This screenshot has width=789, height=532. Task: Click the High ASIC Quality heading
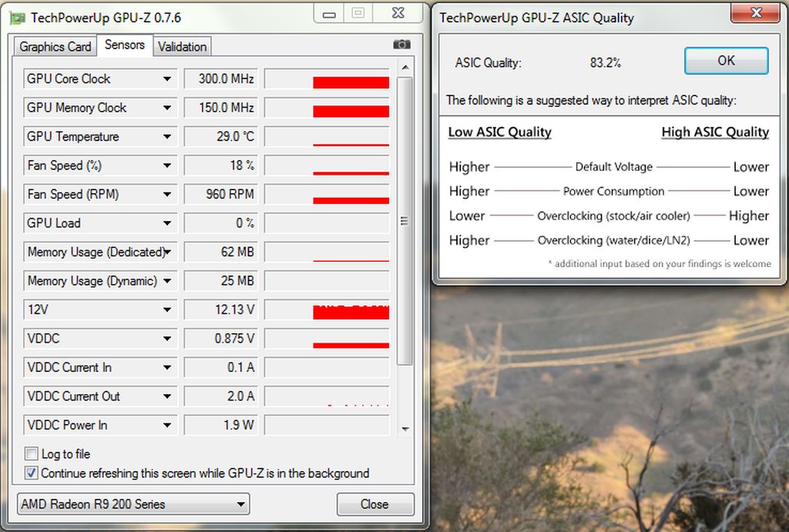(715, 132)
